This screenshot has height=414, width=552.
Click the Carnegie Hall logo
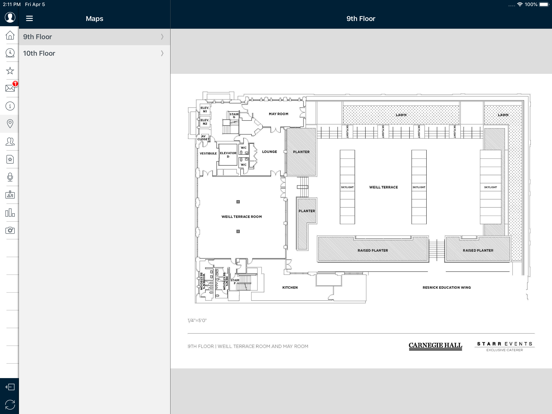tap(435, 346)
